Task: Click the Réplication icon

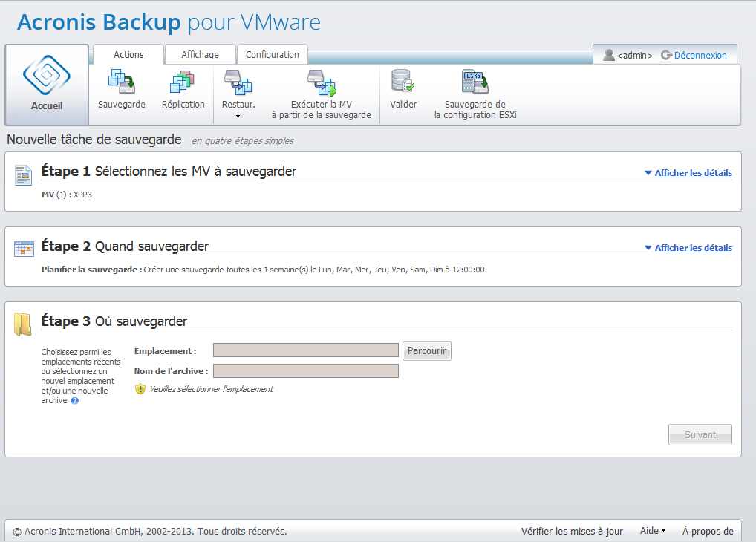Action: click(182, 82)
